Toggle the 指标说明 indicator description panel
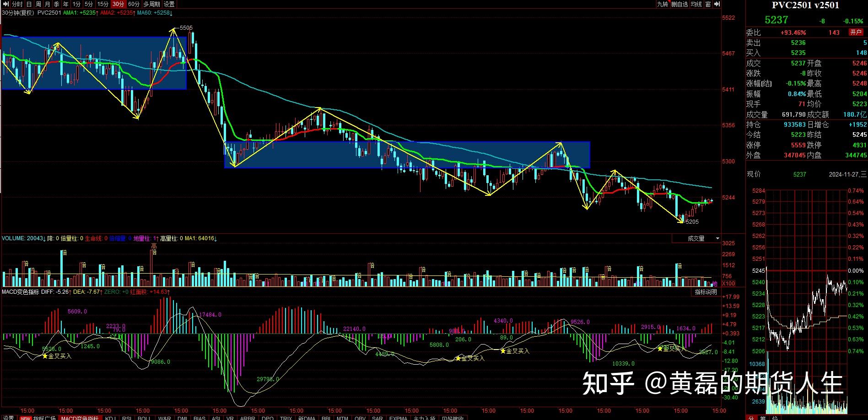Image resolution: width=868 pixels, height=420 pixels. (x=705, y=291)
